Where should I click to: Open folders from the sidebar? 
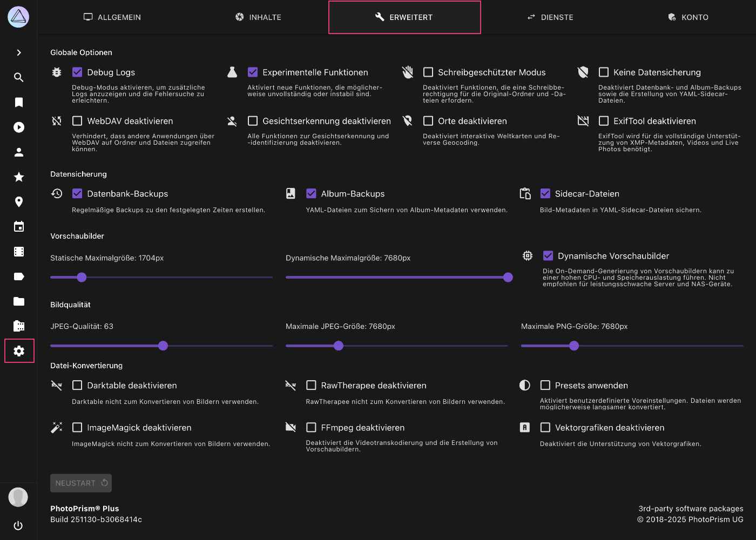point(18,301)
